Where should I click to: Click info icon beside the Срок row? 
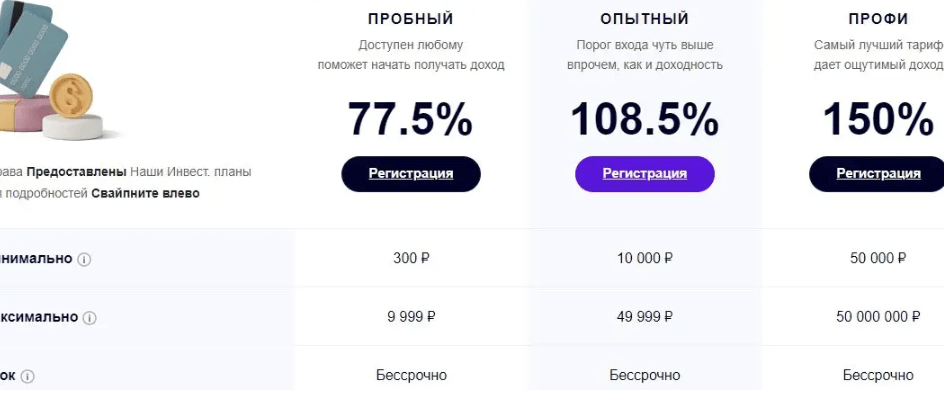pos(28,377)
